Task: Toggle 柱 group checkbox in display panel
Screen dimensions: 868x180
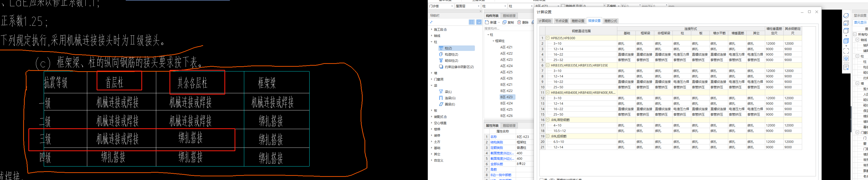Action: pos(858,56)
